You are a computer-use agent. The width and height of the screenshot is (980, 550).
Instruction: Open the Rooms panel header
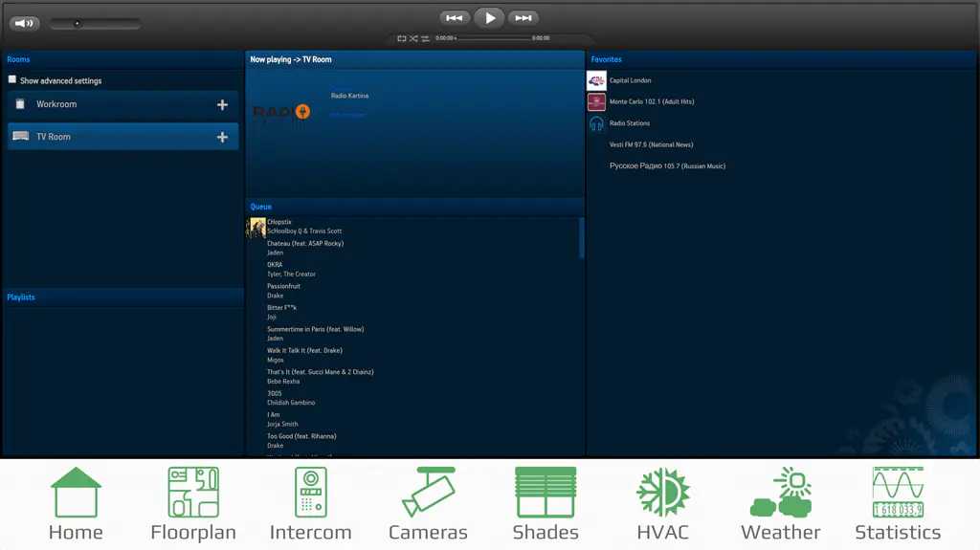pyautogui.click(x=122, y=59)
